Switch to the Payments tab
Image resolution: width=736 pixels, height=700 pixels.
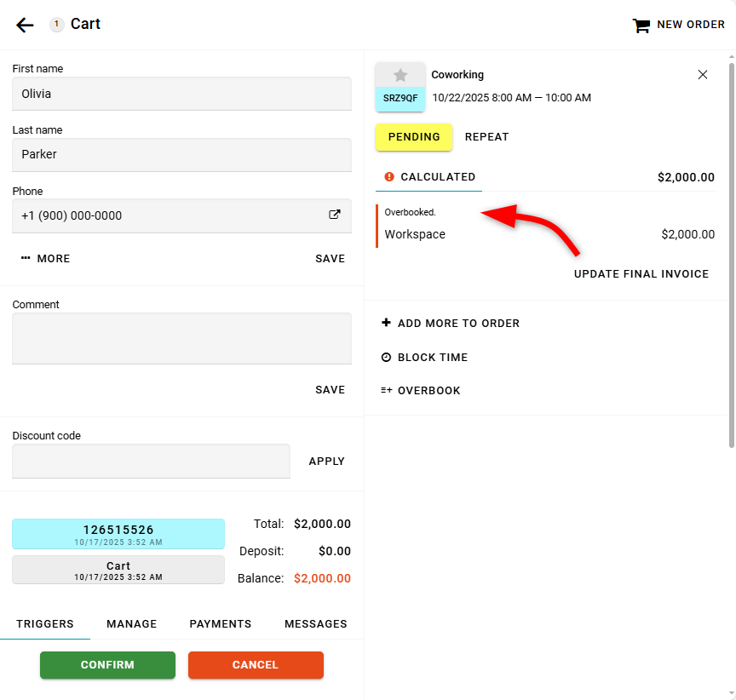(x=220, y=624)
